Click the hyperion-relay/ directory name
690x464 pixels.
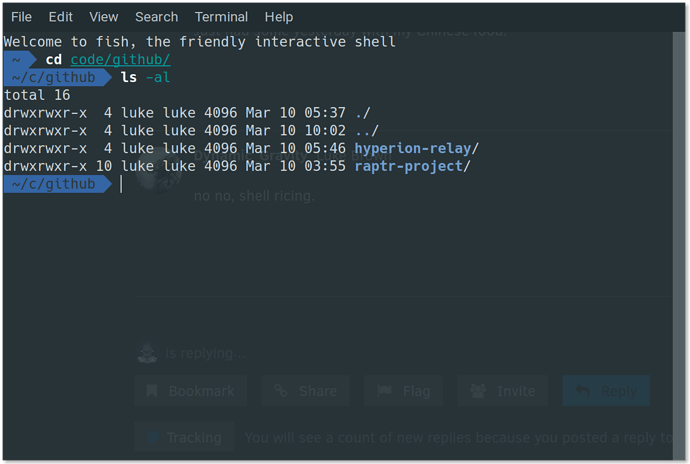click(416, 148)
